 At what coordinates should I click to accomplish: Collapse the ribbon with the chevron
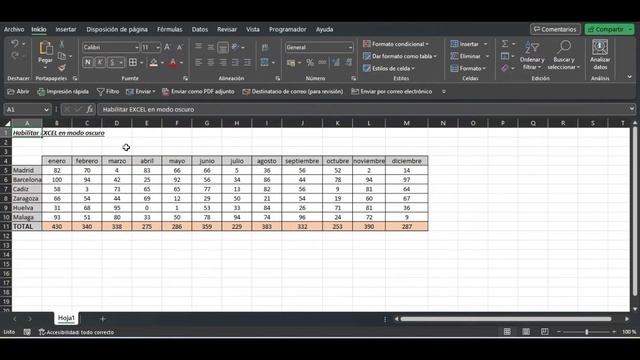pyautogui.click(x=629, y=77)
